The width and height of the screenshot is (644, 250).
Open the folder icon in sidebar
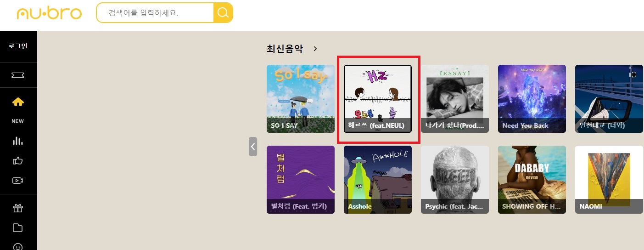click(18, 228)
